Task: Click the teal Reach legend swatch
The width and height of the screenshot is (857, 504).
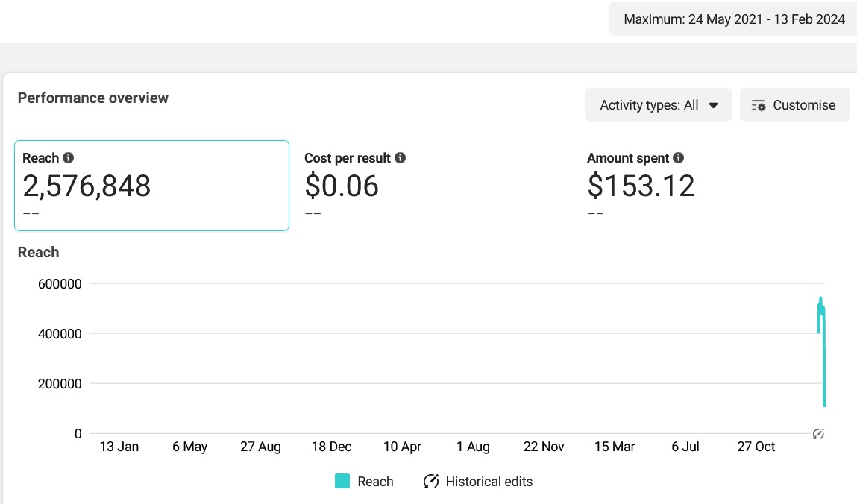Action: 342,482
